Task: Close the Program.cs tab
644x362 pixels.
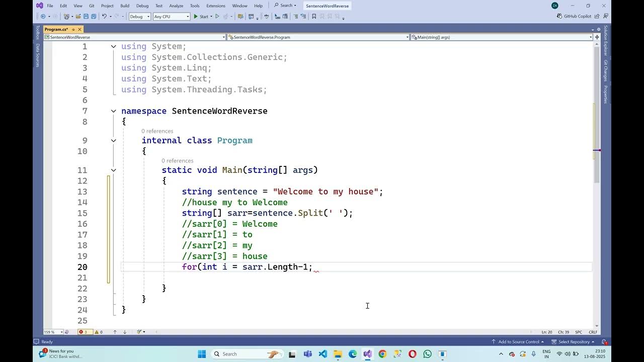Action: tap(79, 30)
